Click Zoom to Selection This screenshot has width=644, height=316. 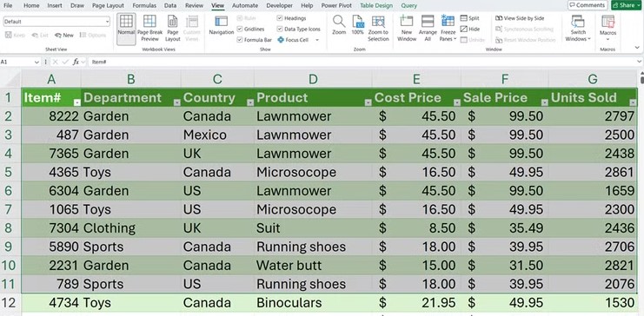coord(378,28)
